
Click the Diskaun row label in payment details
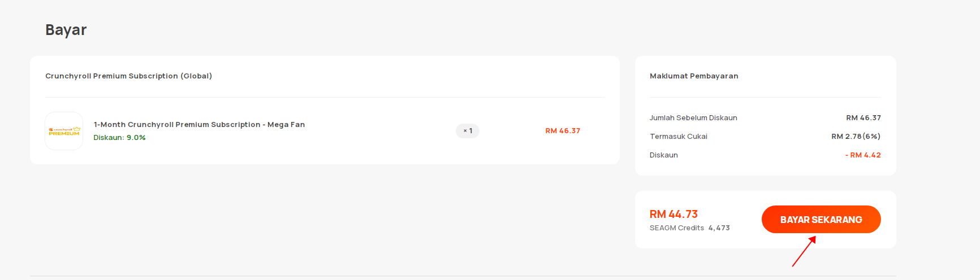pos(664,155)
